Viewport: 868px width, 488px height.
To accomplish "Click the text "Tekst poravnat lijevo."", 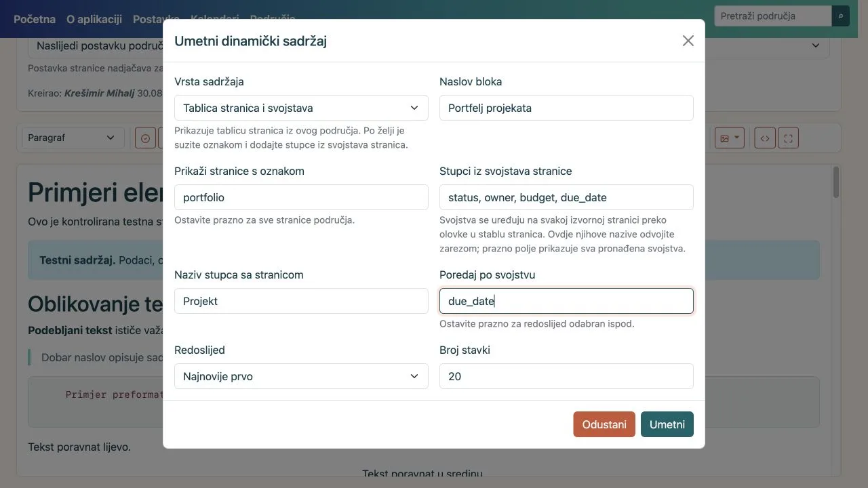I will [x=79, y=447].
